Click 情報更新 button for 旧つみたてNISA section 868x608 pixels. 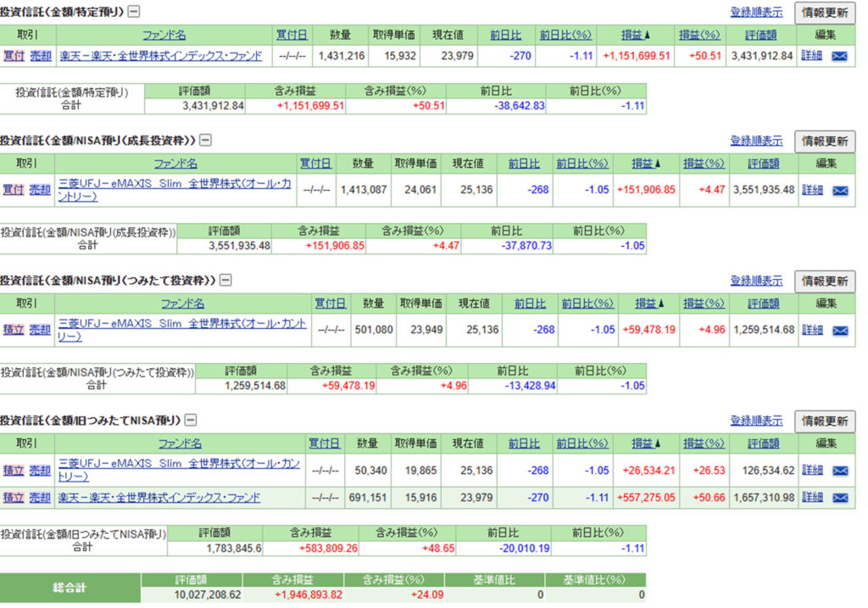[x=825, y=421]
